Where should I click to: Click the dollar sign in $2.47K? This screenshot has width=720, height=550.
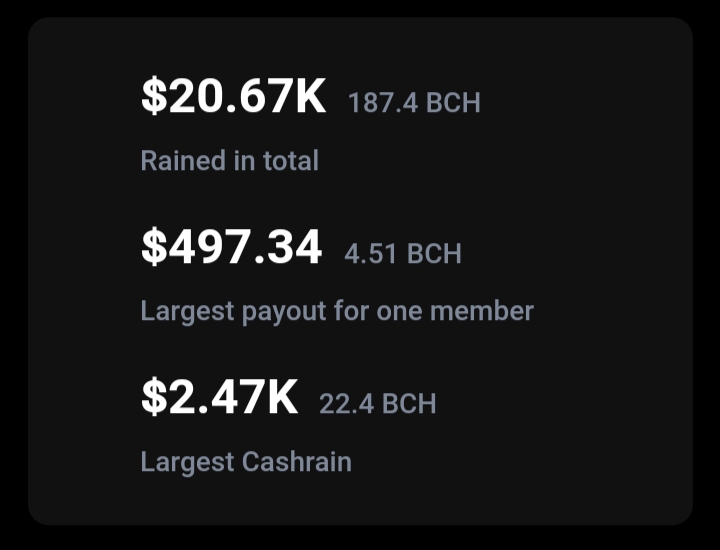point(154,397)
